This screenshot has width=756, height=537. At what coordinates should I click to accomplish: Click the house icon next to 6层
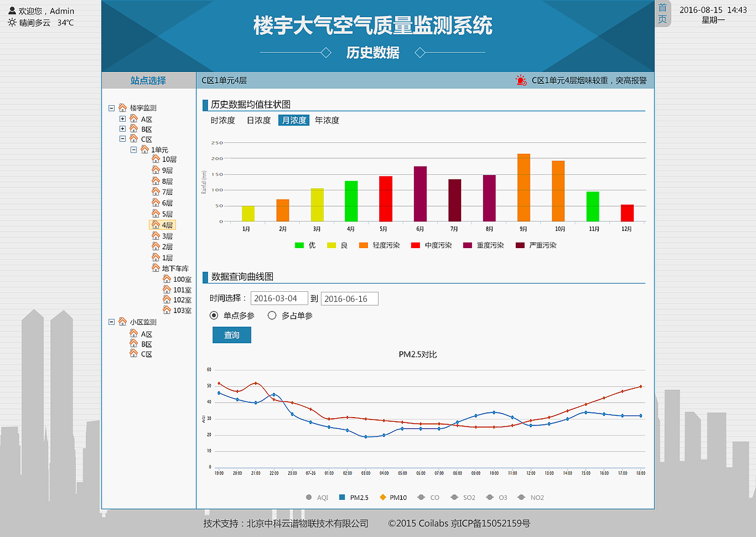tap(156, 203)
